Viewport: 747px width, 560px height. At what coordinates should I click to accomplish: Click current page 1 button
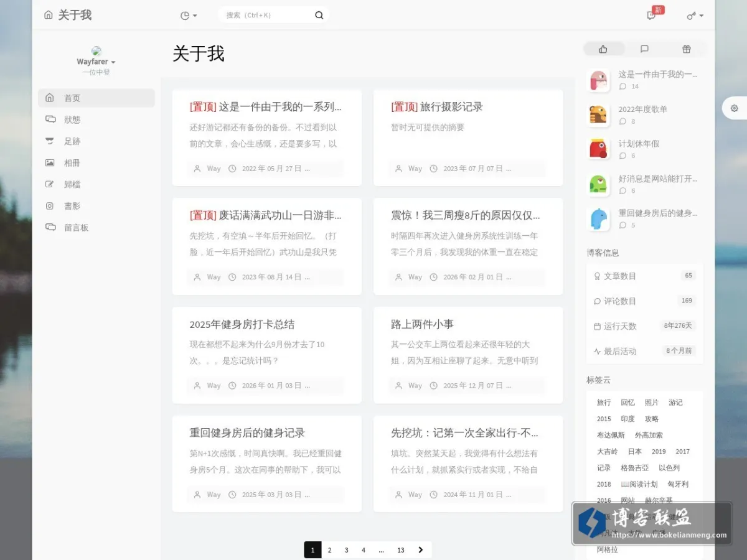[312, 550]
